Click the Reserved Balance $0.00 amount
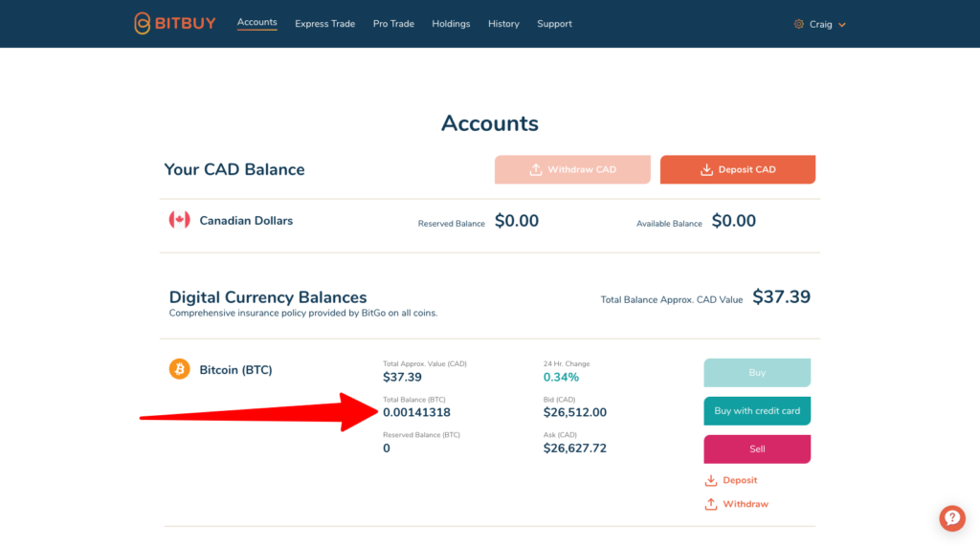Image resolution: width=980 pixels, height=546 pixels. pos(516,221)
